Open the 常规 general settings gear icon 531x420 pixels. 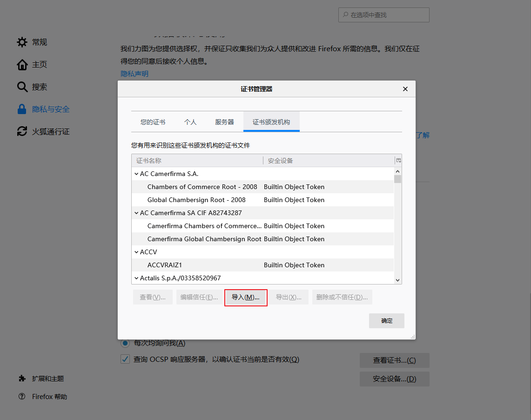click(x=22, y=42)
